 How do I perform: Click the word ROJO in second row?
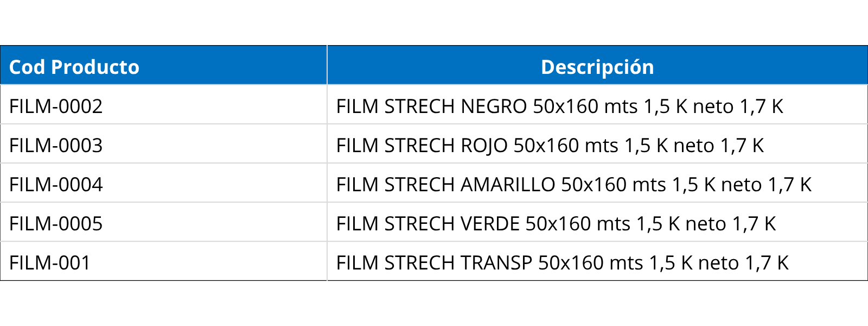pyautogui.click(x=484, y=146)
